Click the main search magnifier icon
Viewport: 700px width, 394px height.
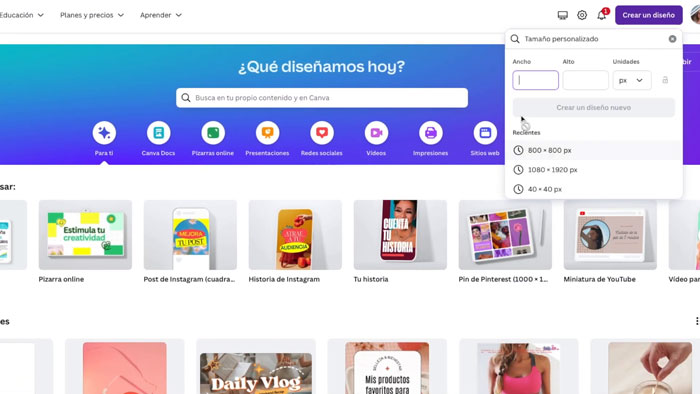pos(186,98)
